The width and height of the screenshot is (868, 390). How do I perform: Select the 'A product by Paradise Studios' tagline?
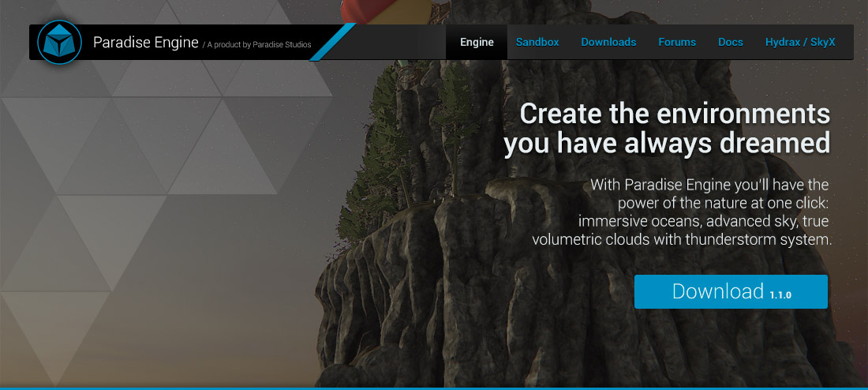tap(257, 44)
